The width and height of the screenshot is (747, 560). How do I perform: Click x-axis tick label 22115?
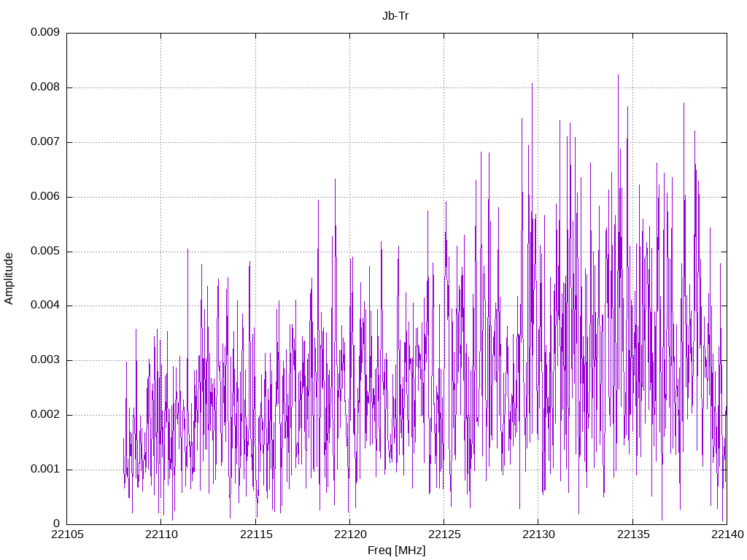click(255, 534)
